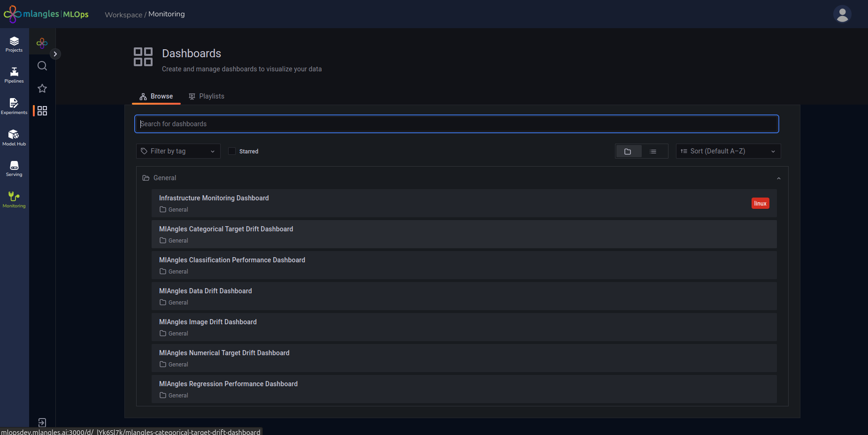Open MlAngles Data Drift Dashboard
Image resolution: width=868 pixels, height=435 pixels.
[206, 291]
